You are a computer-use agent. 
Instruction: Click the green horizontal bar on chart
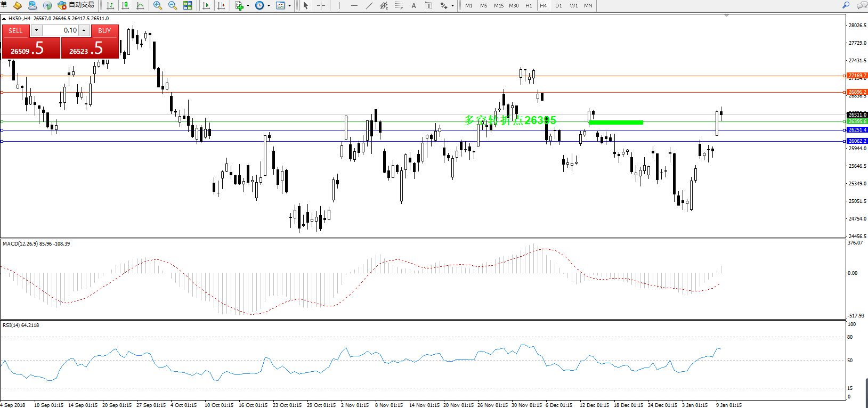pyautogui.click(x=616, y=123)
